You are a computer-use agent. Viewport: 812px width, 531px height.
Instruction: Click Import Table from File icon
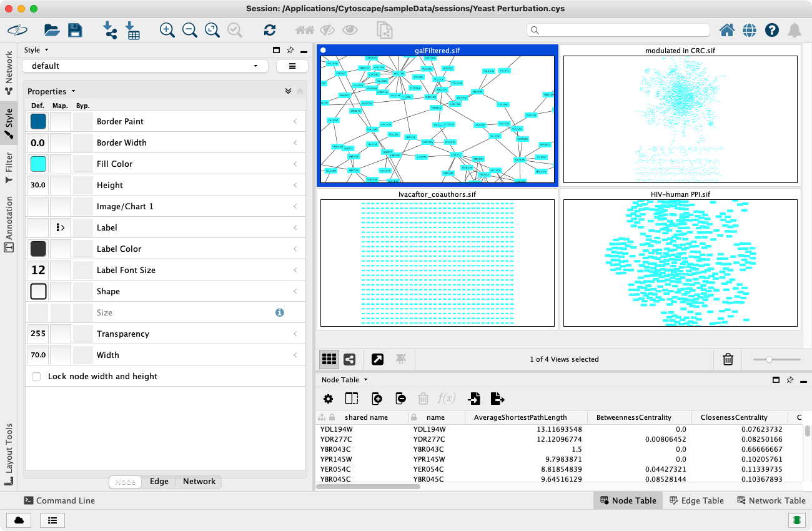[x=132, y=30]
